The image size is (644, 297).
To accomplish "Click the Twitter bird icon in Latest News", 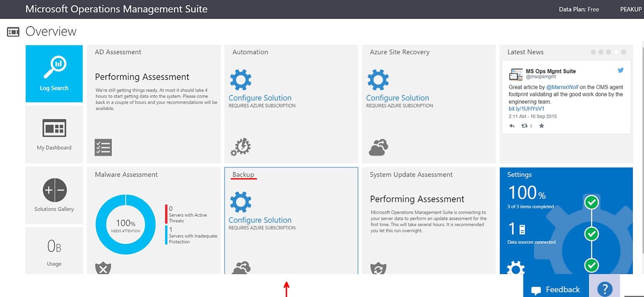I will [621, 70].
